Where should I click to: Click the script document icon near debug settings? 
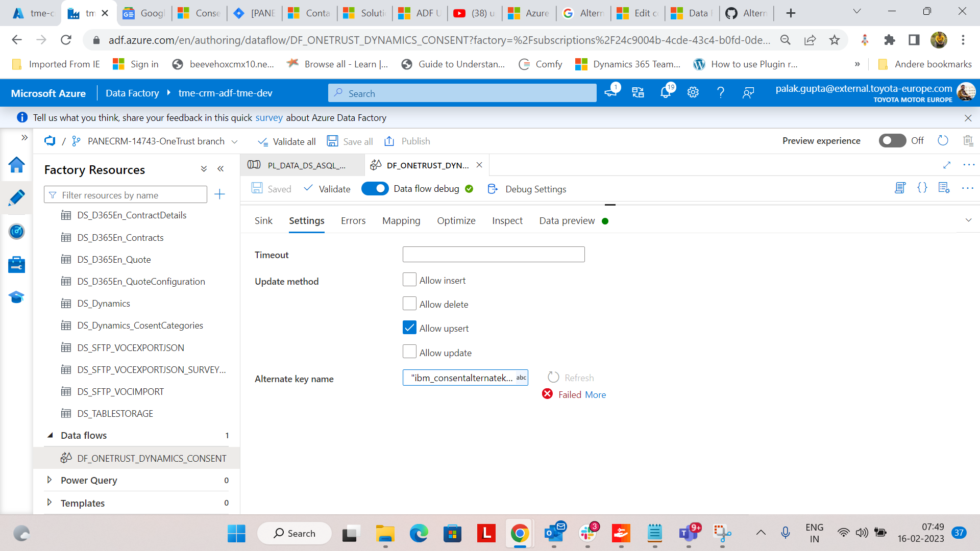click(x=900, y=188)
